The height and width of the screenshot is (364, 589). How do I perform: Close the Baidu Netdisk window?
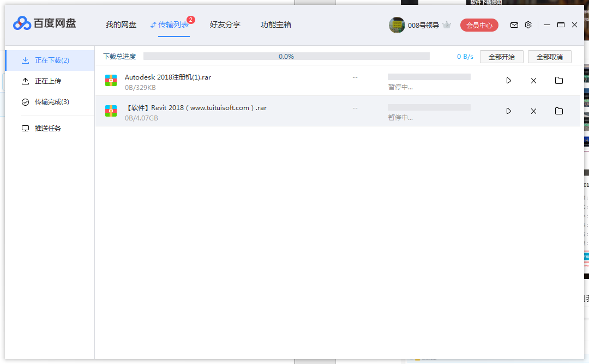coord(574,25)
